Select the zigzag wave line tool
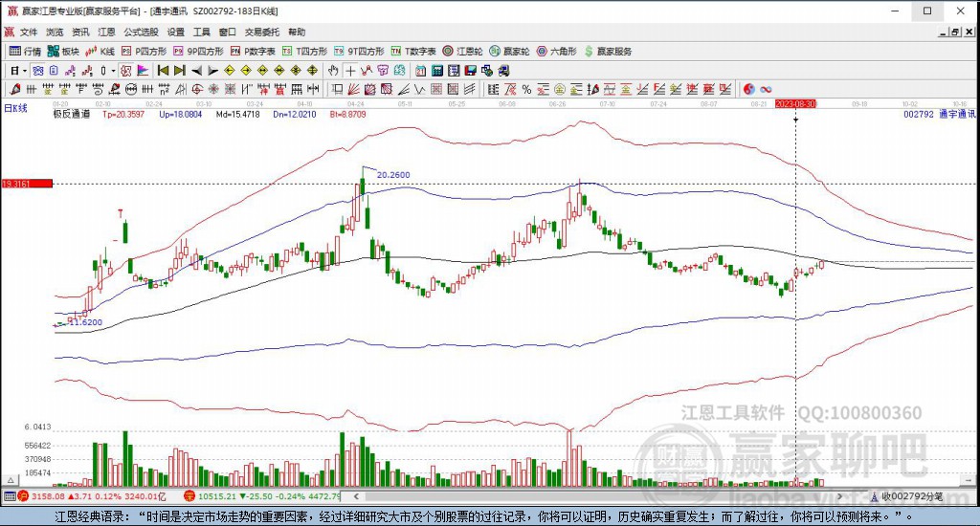 [419, 89]
